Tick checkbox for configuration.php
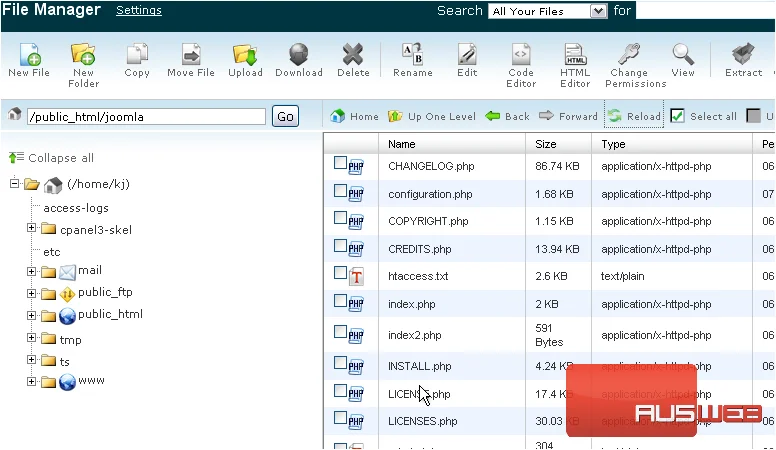 tap(340, 191)
